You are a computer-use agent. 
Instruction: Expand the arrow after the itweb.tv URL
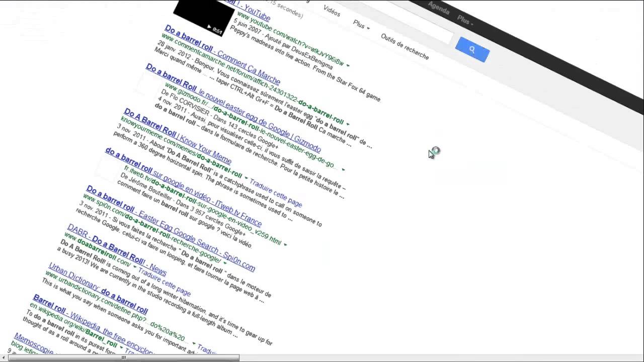coord(285,244)
